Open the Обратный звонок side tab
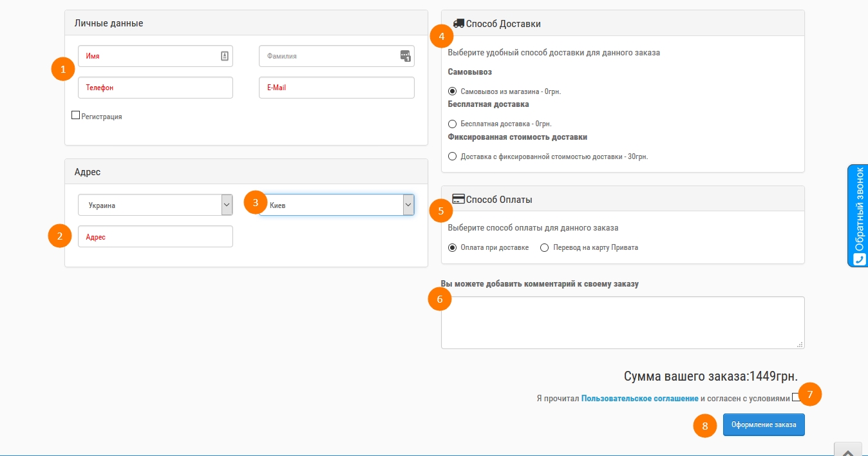The height and width of the screenshot is (456, 868). [x=858, y=216]
